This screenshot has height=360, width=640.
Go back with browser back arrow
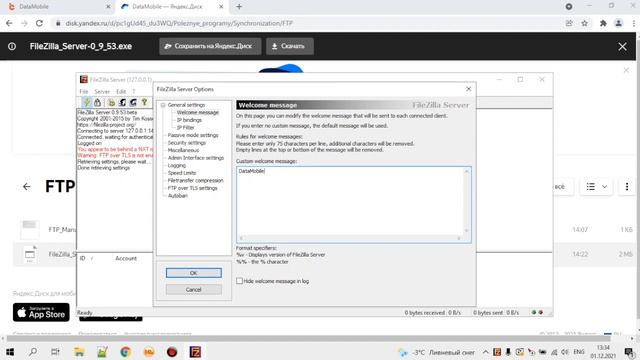(9, 23)
